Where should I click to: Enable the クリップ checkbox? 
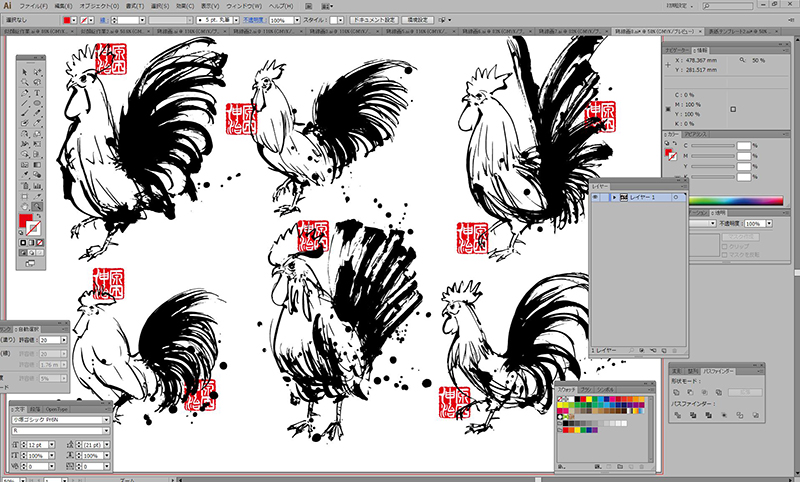coord(724,246)
